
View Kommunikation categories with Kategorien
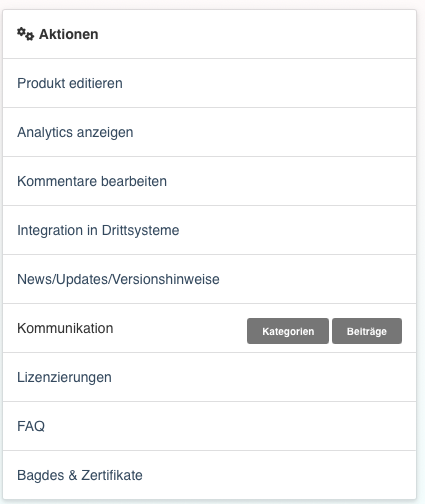[288, 331]
